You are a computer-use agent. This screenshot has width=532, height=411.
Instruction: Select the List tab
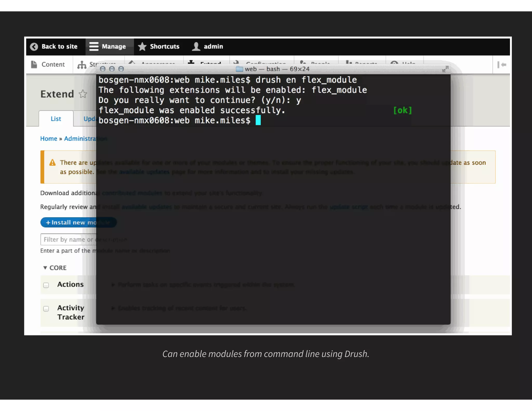pos(56,119)
